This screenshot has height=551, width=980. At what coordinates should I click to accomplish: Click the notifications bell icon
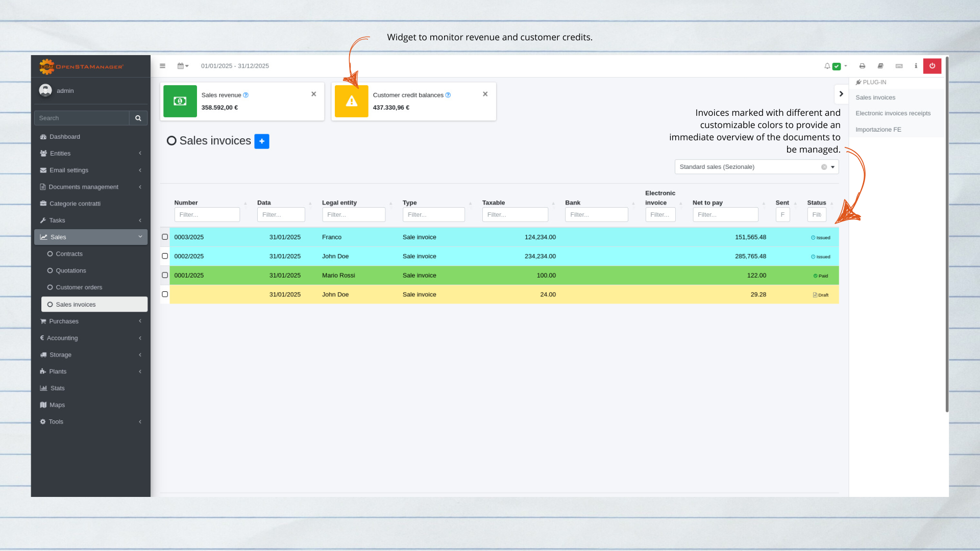[x=827, y=66]
